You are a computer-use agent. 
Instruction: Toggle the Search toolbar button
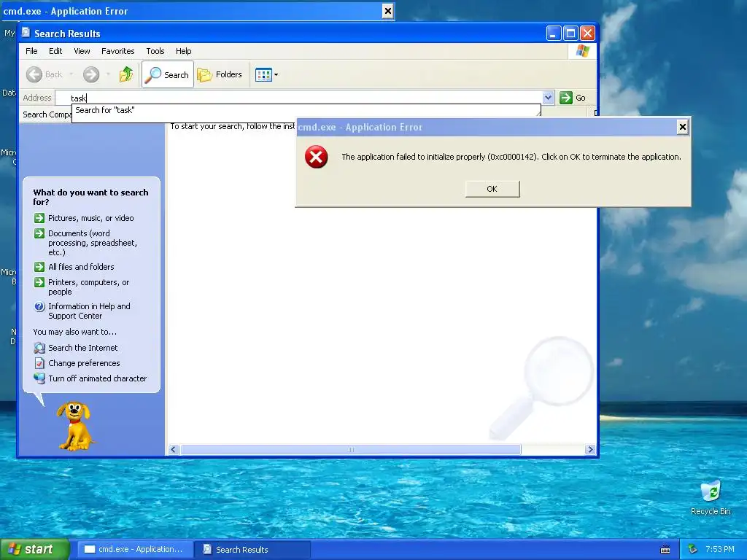(168, 74)
